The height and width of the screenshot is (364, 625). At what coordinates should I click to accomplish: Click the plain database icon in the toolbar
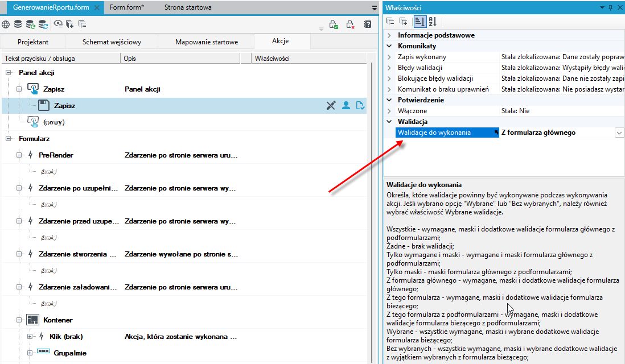[x=18, y=24]
